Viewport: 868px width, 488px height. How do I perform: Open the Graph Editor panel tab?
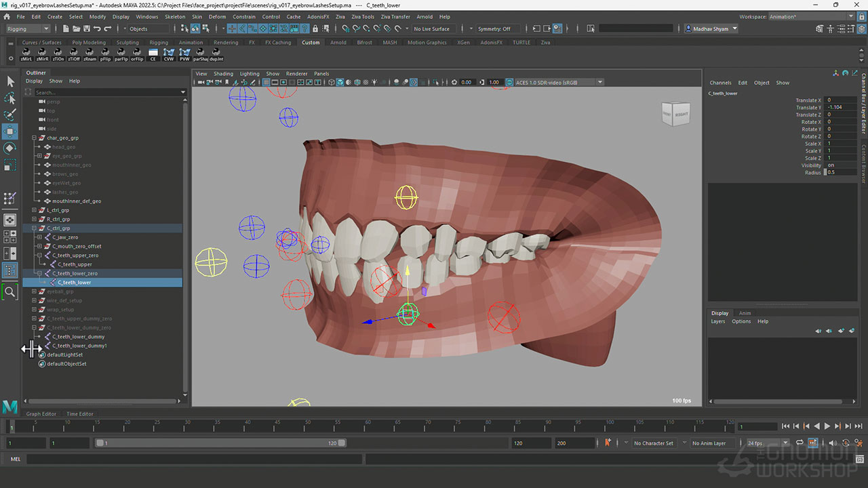click(41, 413)
